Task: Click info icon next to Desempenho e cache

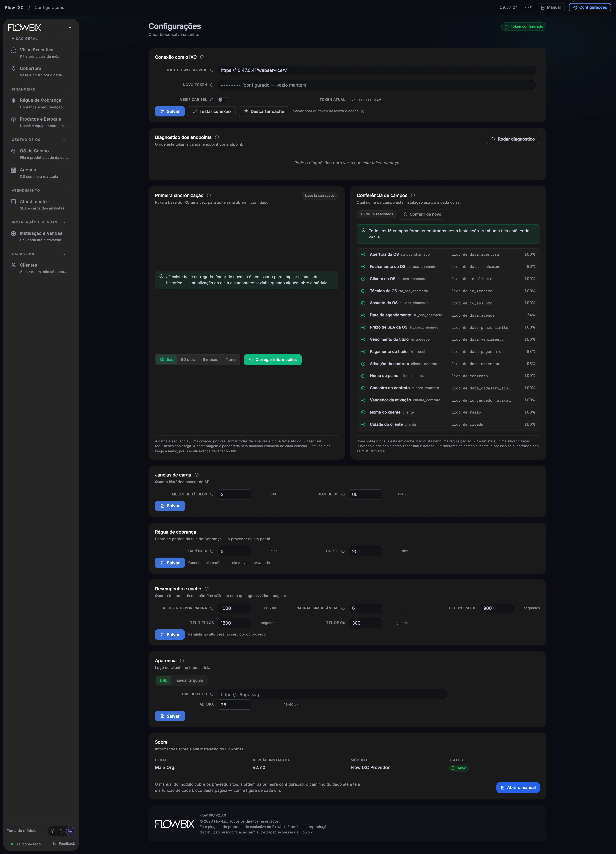Action: [x=207, y=589]
